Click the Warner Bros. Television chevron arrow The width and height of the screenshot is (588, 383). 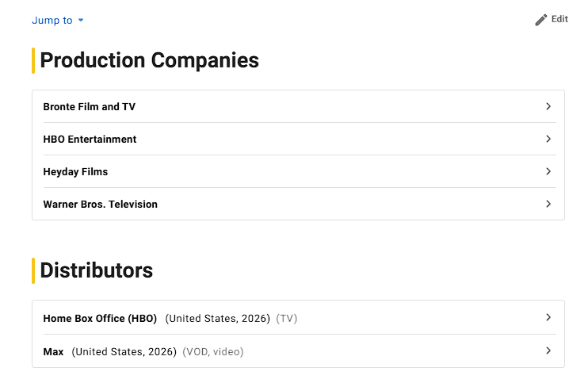click(548, 204)
